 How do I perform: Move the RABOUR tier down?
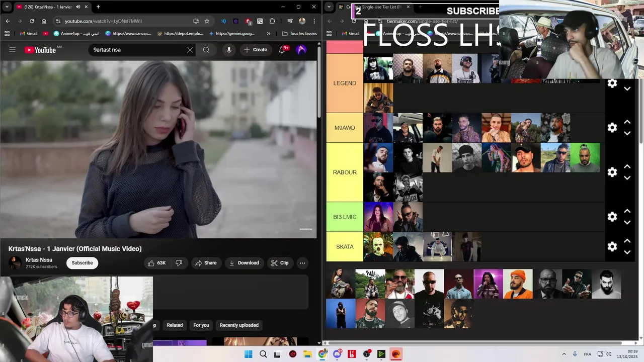point(627,178)
